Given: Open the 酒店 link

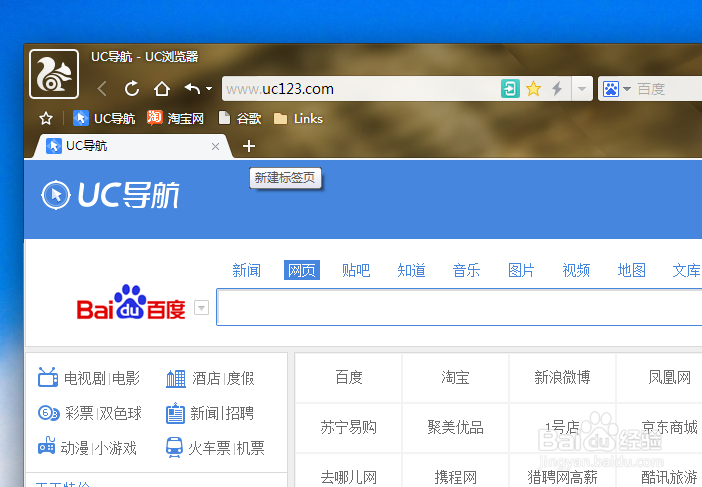Looking at the screenshot, I should 206,378.
